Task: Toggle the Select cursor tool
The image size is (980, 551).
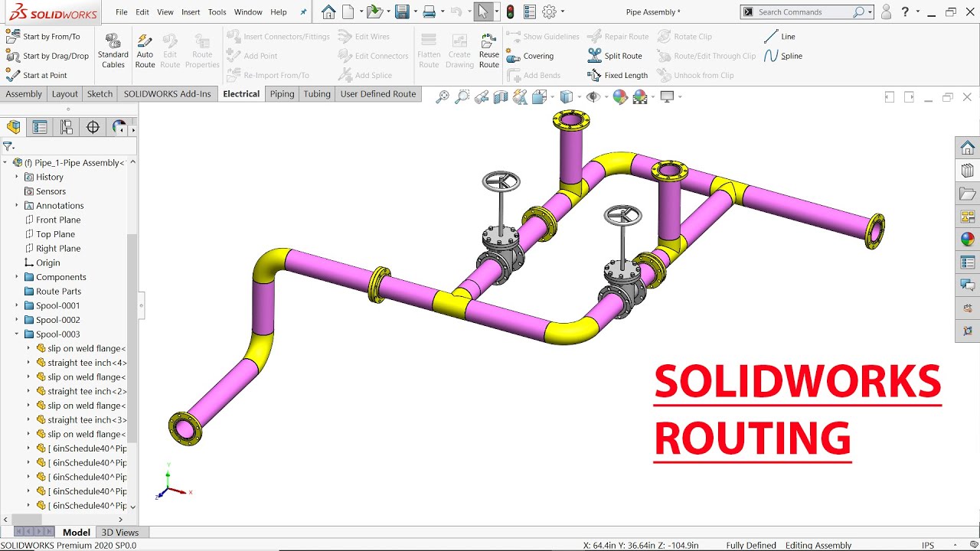Action: (x=483, y=11)
